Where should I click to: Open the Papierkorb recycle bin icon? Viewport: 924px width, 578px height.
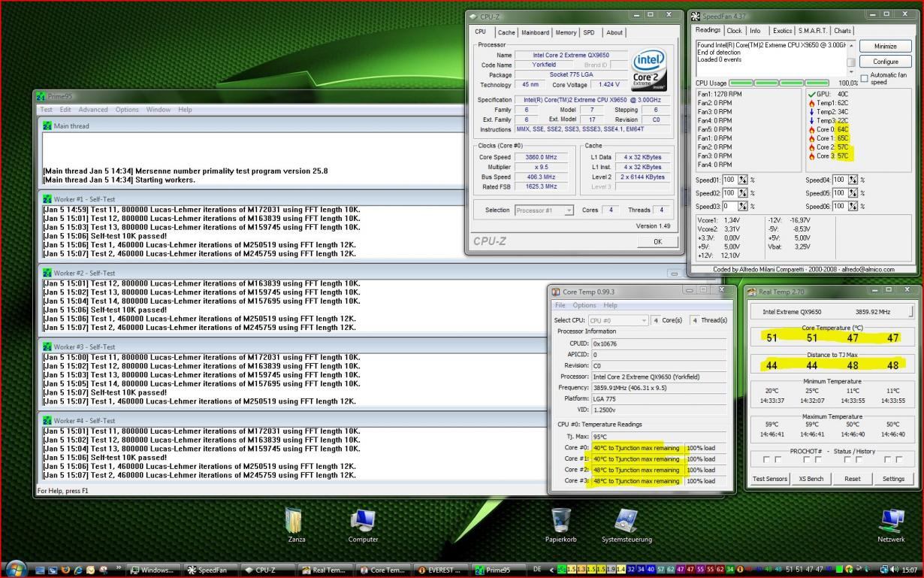click(x=560, y=525)
